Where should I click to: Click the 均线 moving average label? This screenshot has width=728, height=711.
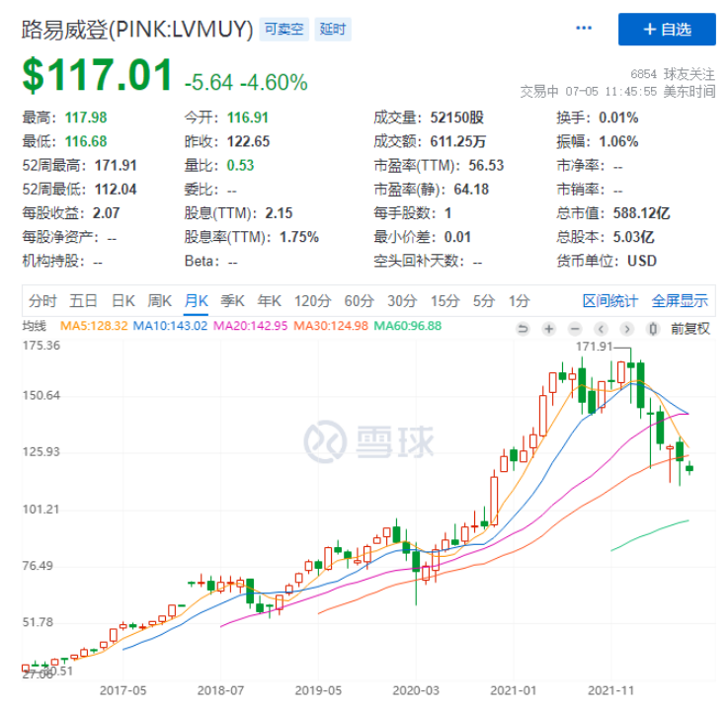pos(34,326)
